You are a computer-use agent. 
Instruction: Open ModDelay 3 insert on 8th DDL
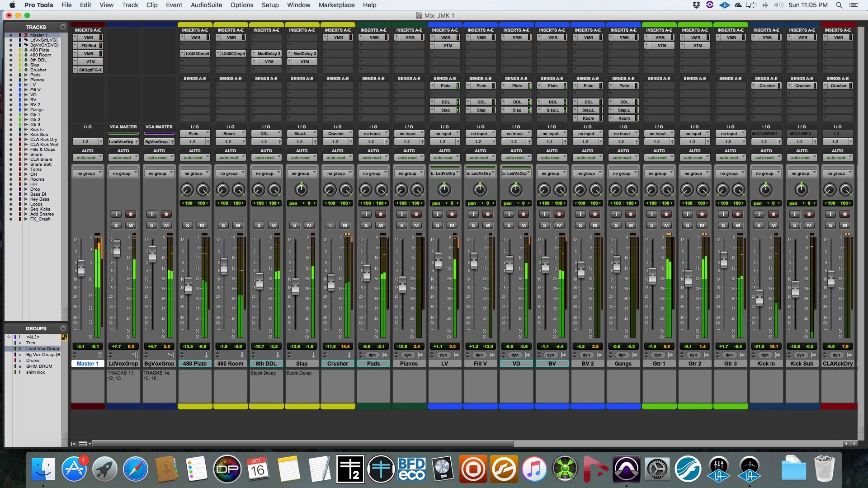266,54
